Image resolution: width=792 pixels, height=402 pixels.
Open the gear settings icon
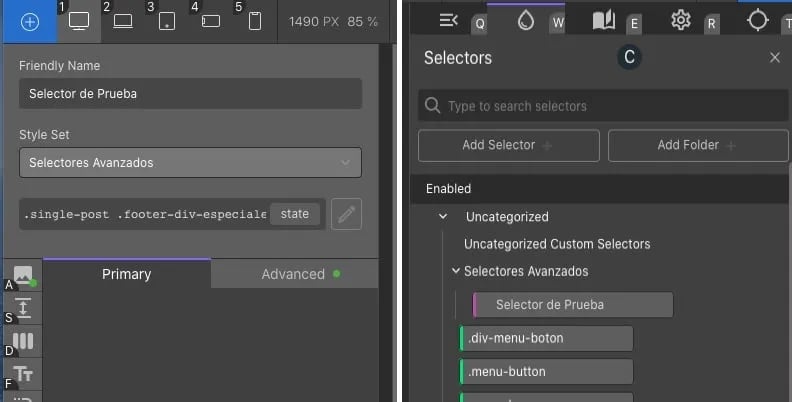681,20
